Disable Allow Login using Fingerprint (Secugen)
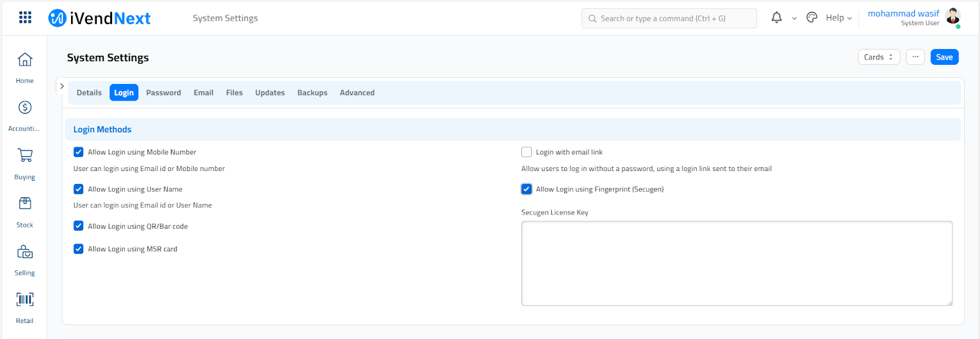This screenshot has width=980, height=339. click(526, 189)
